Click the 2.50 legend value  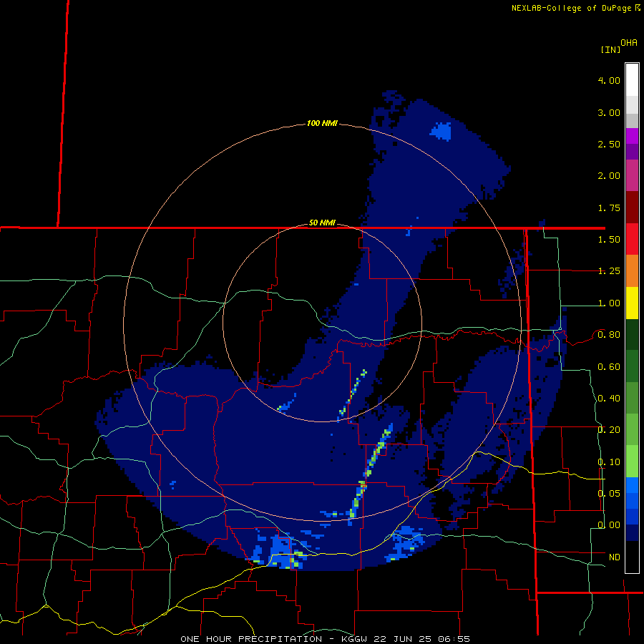[x=609, y=144]
